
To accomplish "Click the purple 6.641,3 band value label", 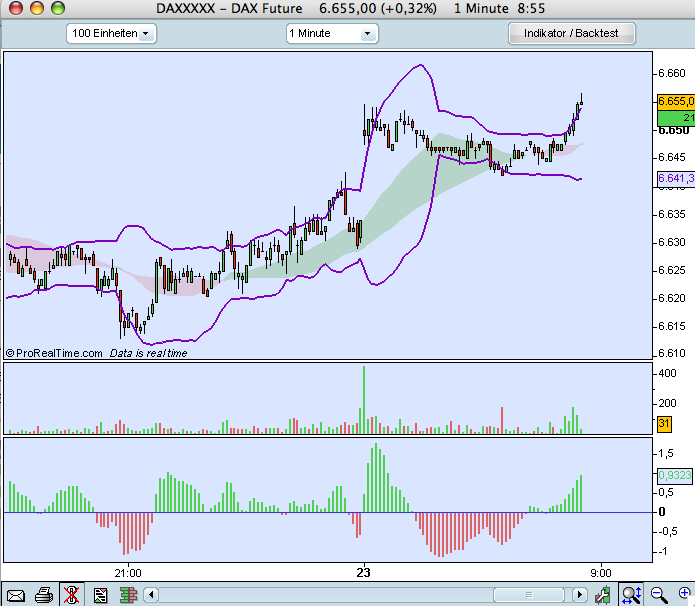I will pyautogui.click(x=675, y=178).
